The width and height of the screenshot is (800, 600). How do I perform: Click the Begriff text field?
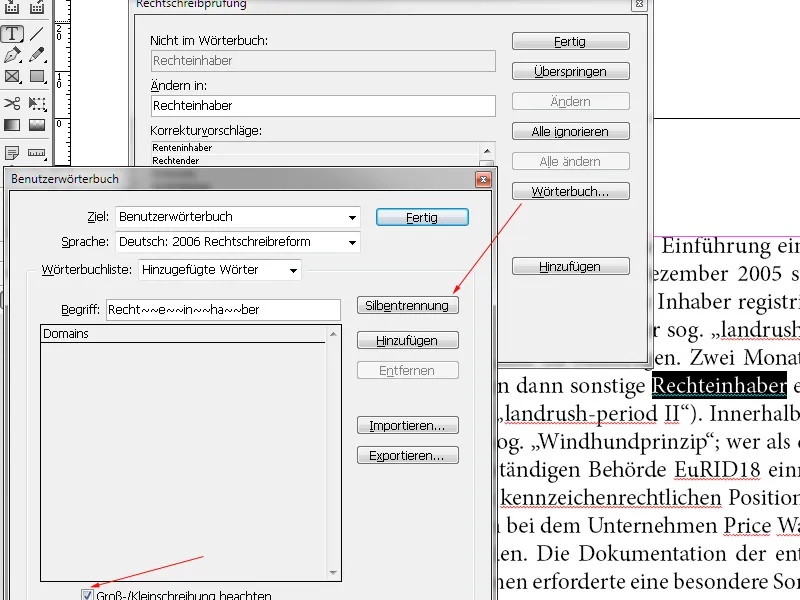pyautogui.click(x=223, y=310)
